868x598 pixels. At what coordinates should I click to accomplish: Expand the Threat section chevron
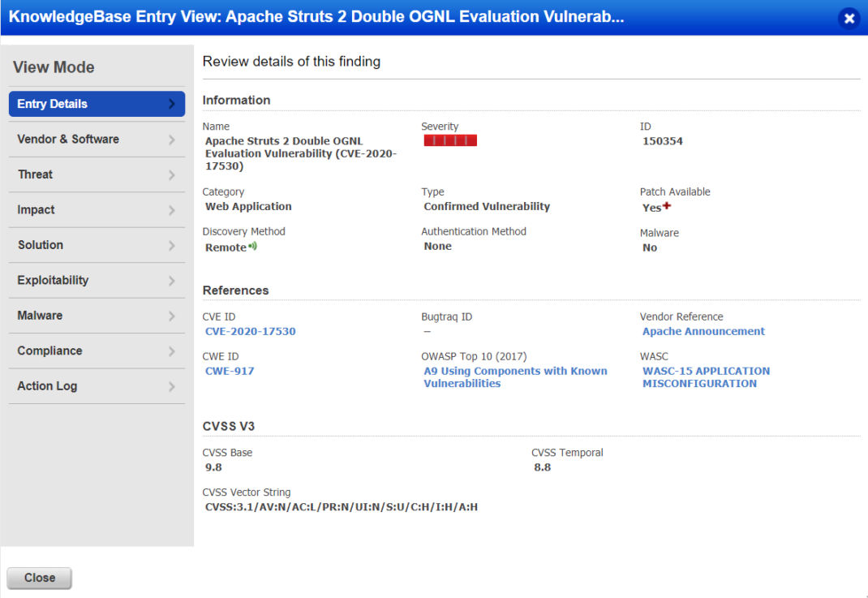tap(173, 174)
